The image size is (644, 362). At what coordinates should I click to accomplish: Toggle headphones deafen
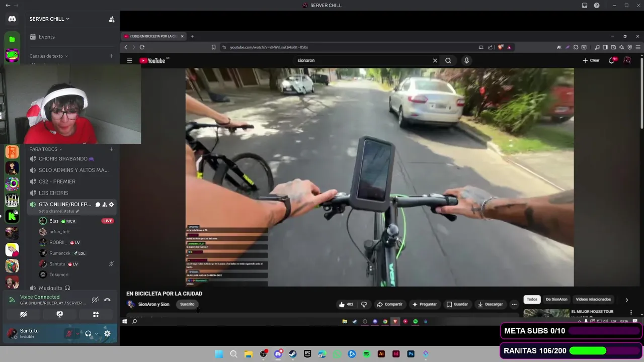(88, 334)
